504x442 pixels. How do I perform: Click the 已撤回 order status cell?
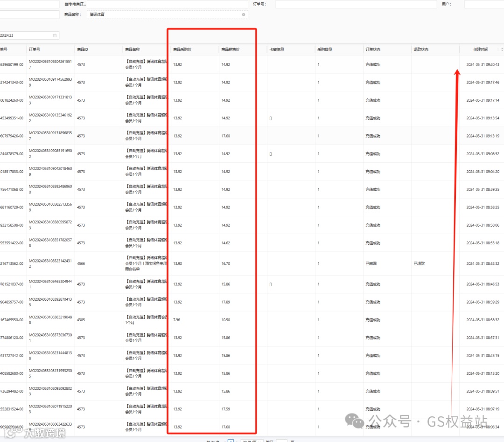(x=371, y=263)
